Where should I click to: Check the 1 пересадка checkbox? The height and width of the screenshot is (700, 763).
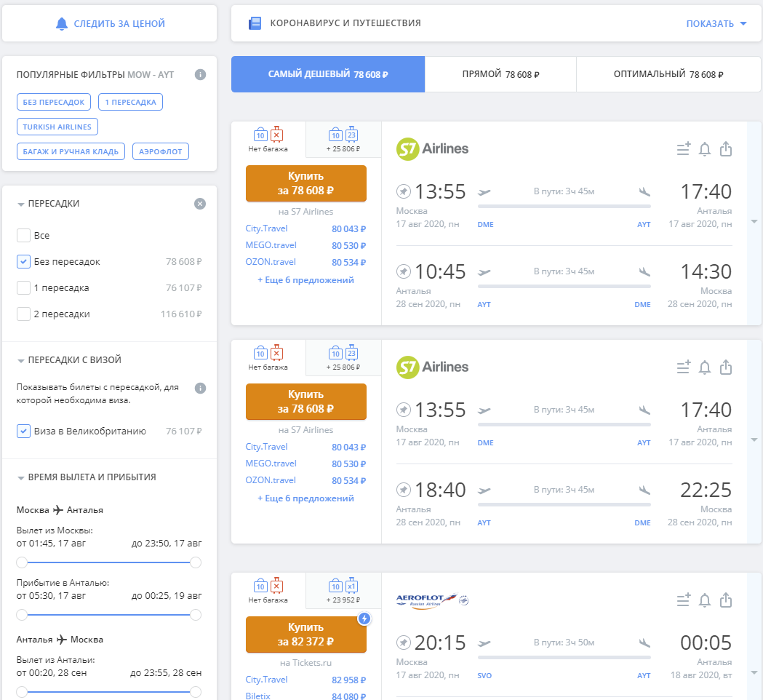click(23, 287)
